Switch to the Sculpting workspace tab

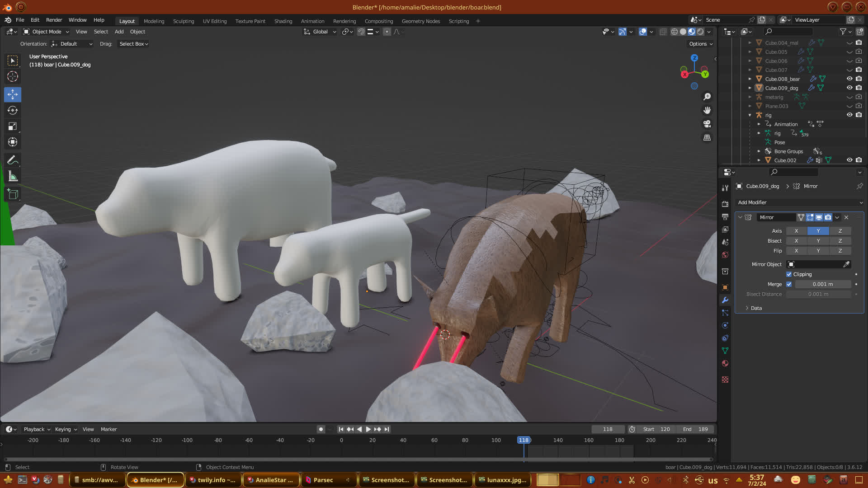pyautogui.click(x=183, y=21)
